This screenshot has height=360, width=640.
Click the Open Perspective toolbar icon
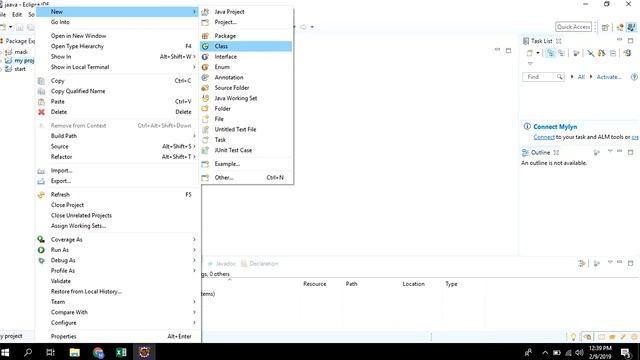[x=605, y=27]
